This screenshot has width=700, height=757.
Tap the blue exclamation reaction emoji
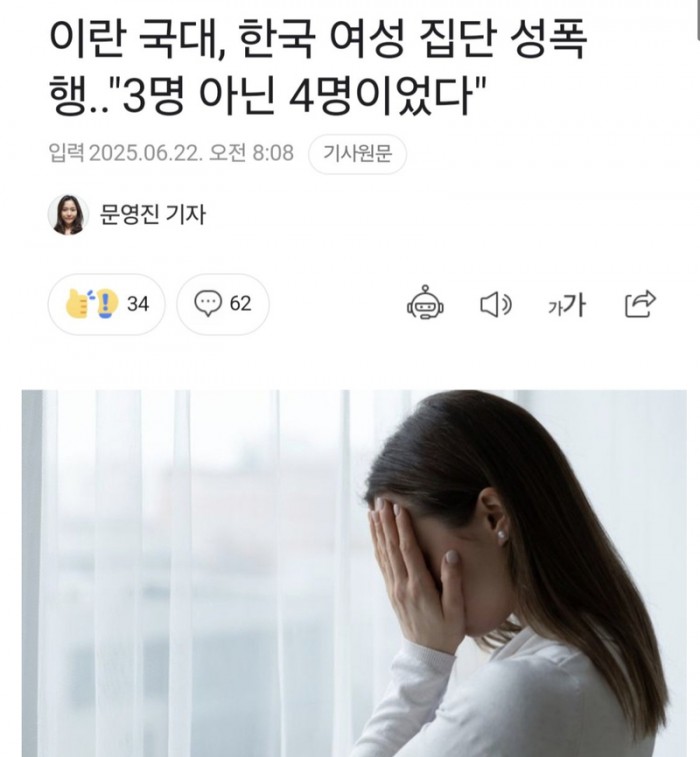tap(107, 303)
